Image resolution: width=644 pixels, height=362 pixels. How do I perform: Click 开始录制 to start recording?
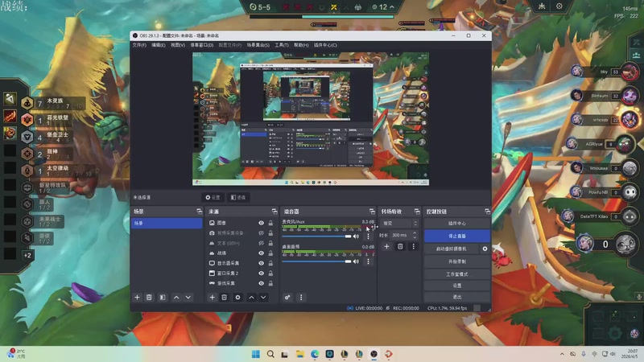pyautogui.click(x=457, y=261)
